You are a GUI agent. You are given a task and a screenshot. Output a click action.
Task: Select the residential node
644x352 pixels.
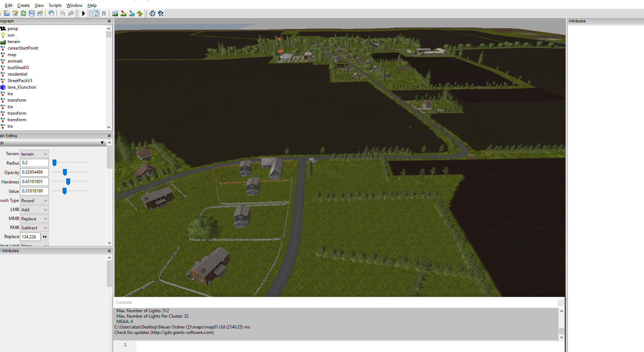coord(17,74)
